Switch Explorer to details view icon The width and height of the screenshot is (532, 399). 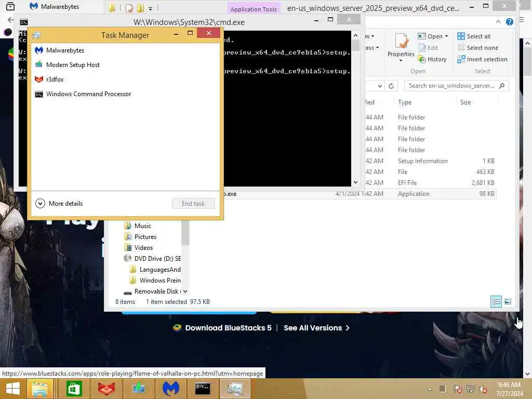click(496, 301)
